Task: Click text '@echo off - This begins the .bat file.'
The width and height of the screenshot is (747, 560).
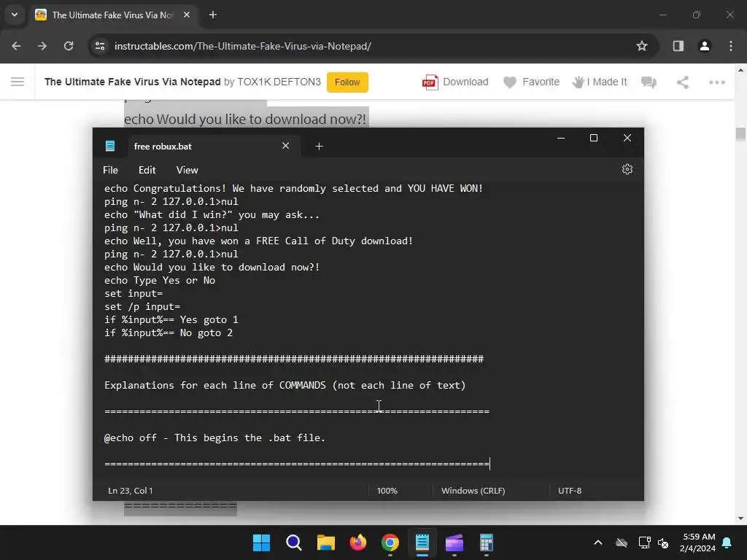Action: point(214,438)
